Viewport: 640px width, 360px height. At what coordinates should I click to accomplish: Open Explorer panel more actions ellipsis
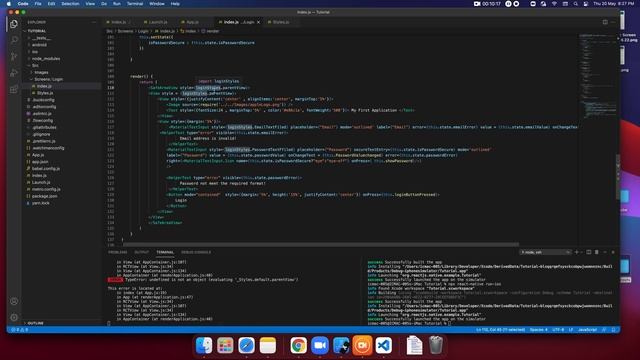pos(94,22)
